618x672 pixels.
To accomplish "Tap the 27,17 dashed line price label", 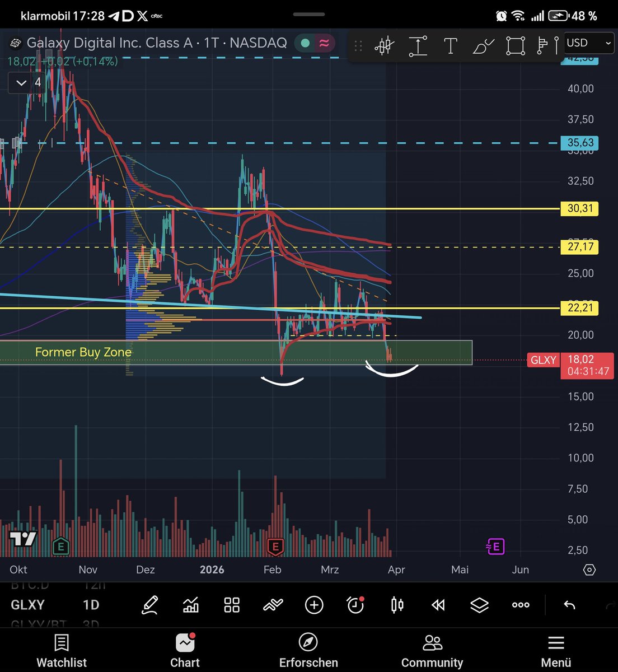I will (x=580, y=246).
